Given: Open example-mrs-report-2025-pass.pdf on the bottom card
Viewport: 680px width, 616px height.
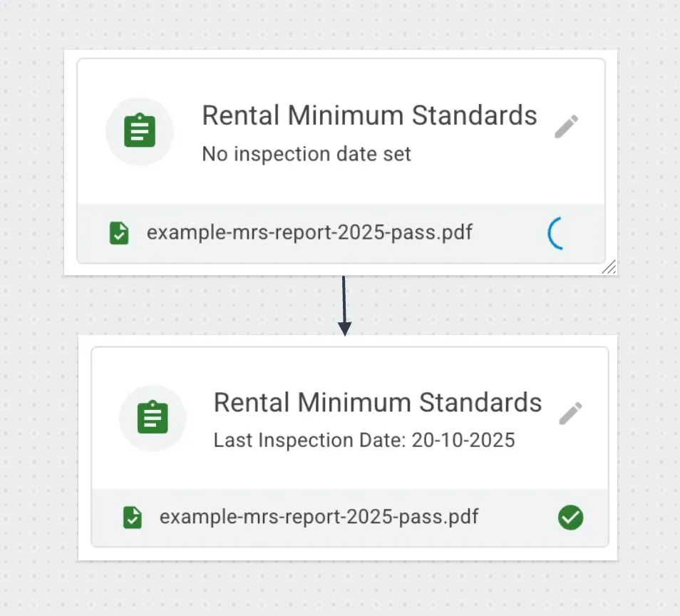Looking at the screenshot, I should pos(319,517).
